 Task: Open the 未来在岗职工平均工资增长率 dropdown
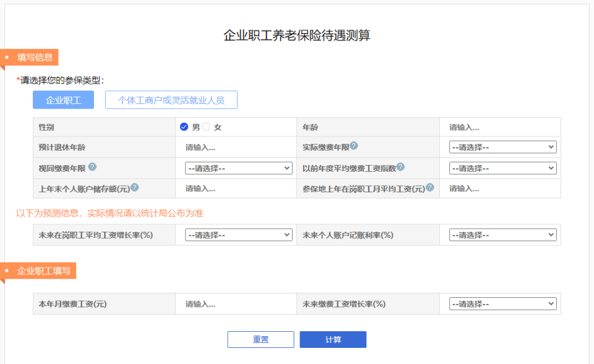239,234
